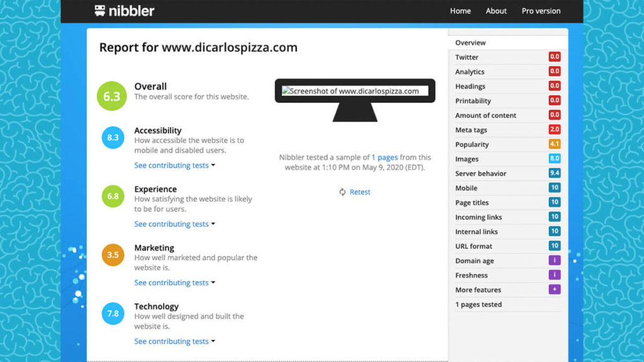This screenshot has width=644, height=362.
Task: Click the 8.3 Accessibility score badge
Action: point(113,138)
